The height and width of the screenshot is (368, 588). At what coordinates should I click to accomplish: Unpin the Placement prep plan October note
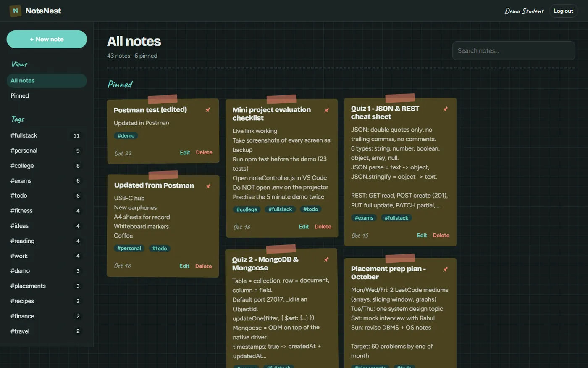445,269
